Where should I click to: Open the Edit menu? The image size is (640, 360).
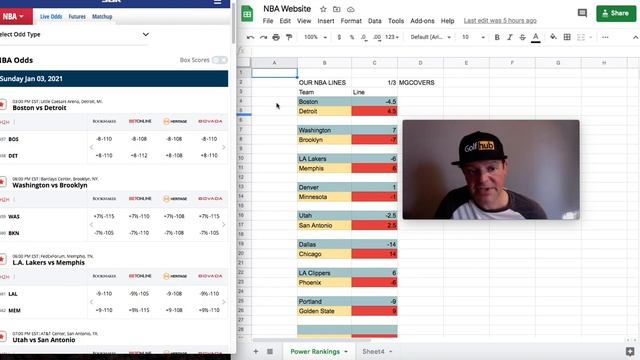pyautogui.click(x=285, y=21)
